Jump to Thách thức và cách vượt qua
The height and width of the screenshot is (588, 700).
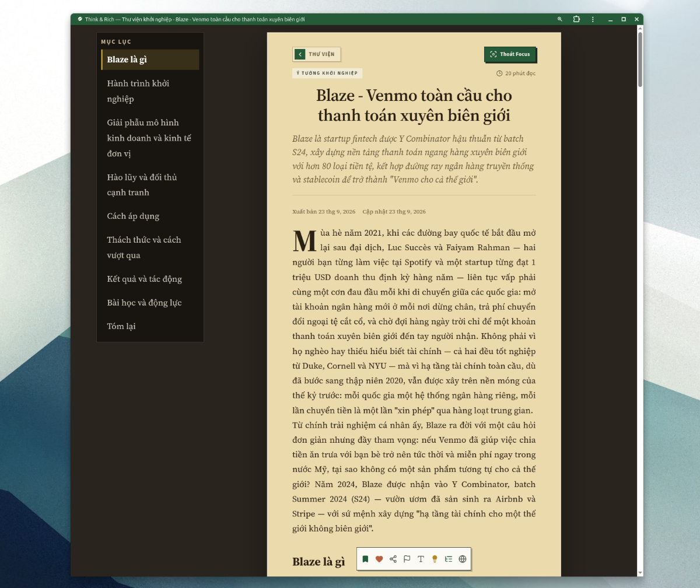[x=150, y=247]
